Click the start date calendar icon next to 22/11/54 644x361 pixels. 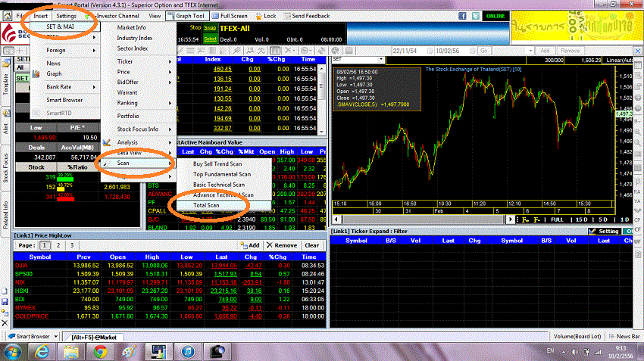(x=430, y=51)
